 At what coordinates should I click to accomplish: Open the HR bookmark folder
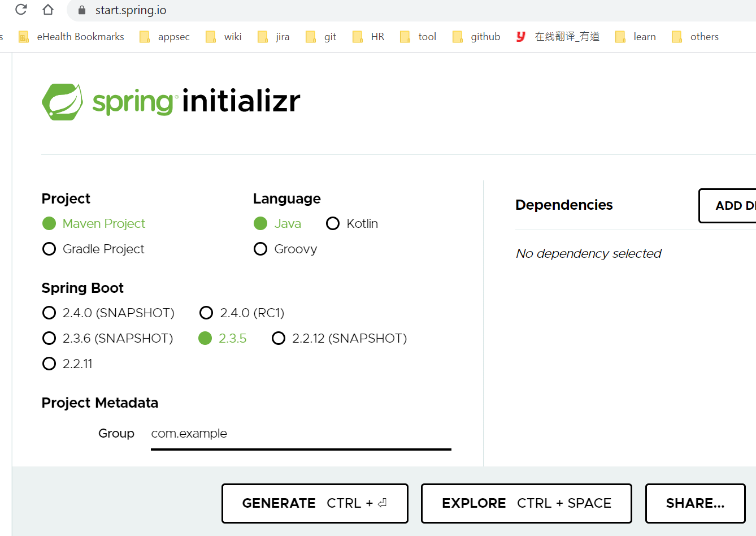pyautogui.click(x=368, y=37)
